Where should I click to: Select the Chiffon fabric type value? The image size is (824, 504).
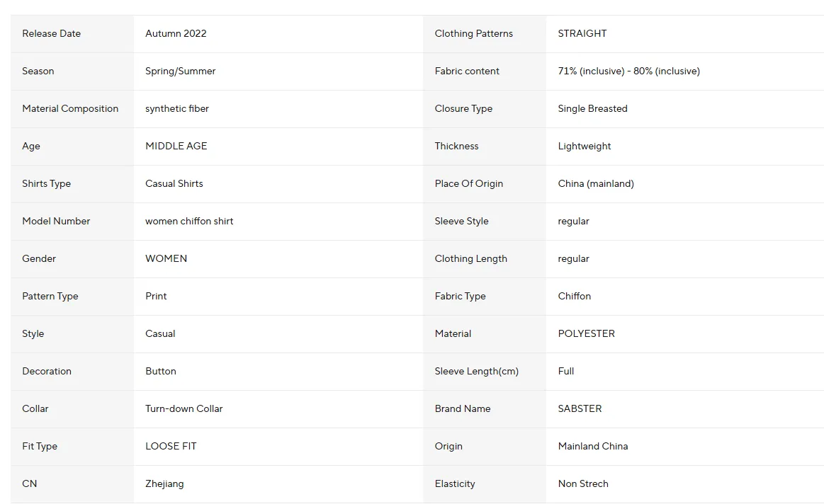point(575,296)
